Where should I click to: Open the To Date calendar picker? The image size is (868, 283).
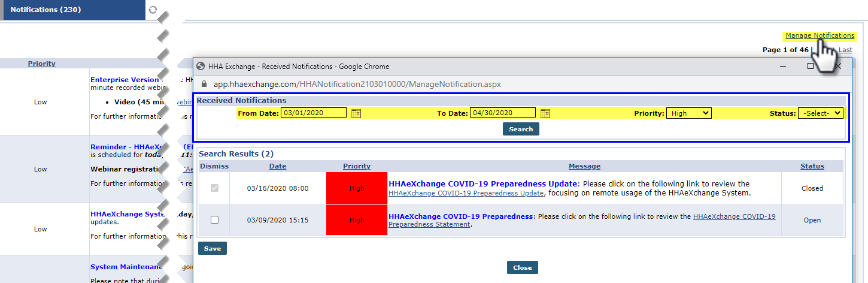coord(545,113)
